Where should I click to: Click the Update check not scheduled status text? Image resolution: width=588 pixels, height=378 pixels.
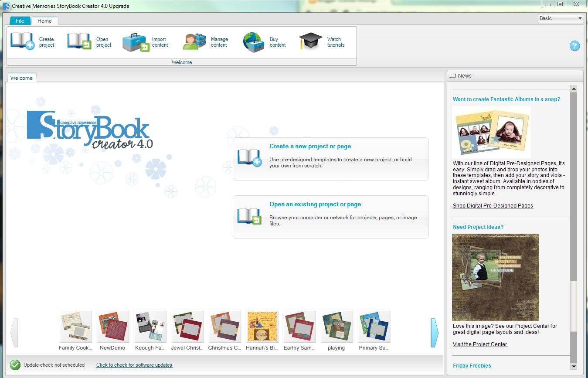pos(54,365)
